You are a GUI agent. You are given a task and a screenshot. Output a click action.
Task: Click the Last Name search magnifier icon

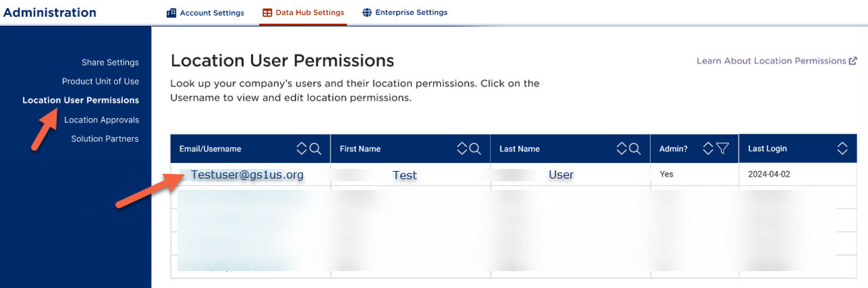click(635, 149)
